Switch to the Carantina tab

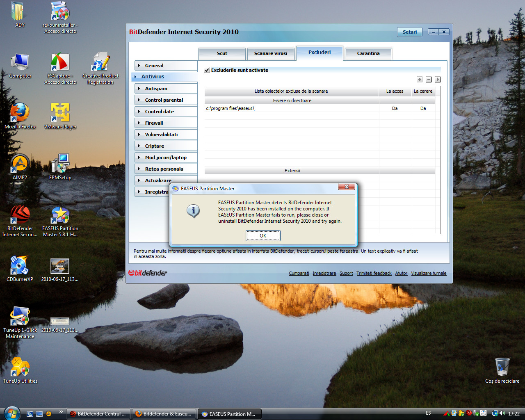click(x=368, y=54)
